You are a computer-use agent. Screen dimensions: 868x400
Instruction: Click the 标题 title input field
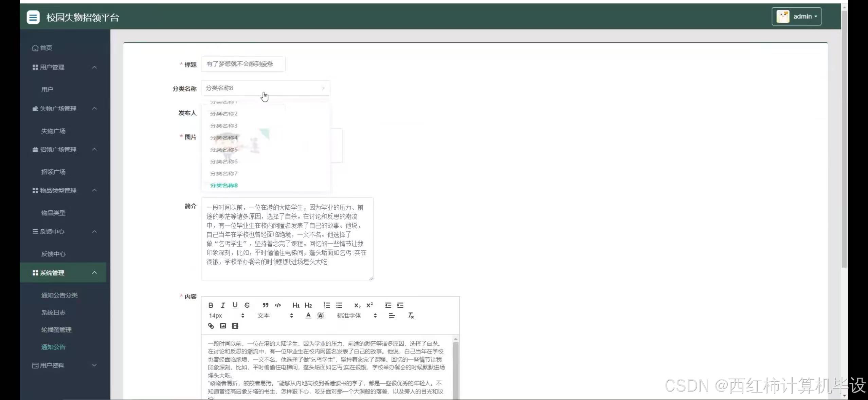click(x=243, y=64)
